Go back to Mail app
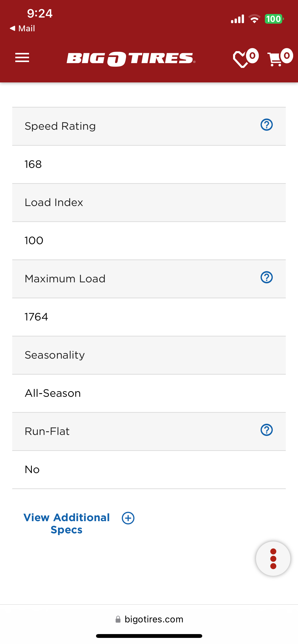Screen dimensions: 298x644 (x=22, y=28)
